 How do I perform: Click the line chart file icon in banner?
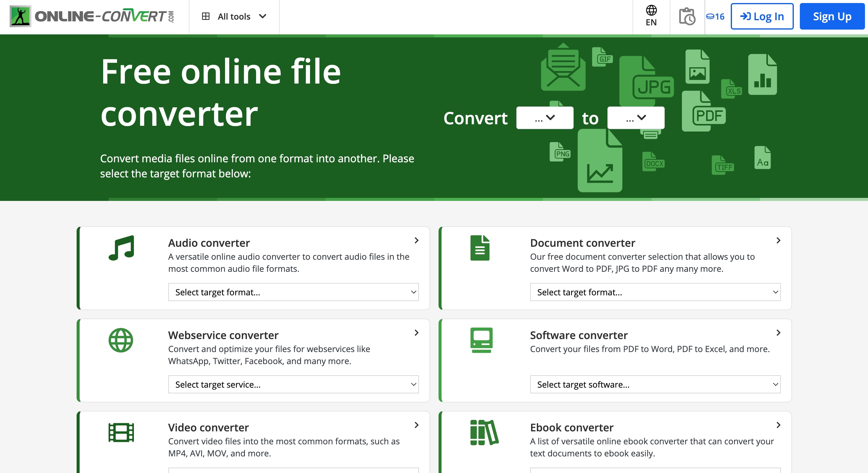coord(600,161)
